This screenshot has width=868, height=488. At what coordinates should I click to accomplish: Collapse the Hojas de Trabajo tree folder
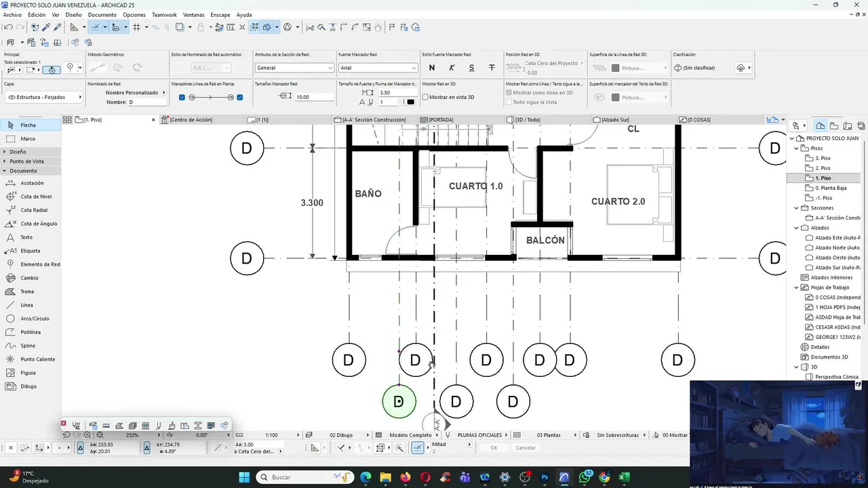(797, 287)
